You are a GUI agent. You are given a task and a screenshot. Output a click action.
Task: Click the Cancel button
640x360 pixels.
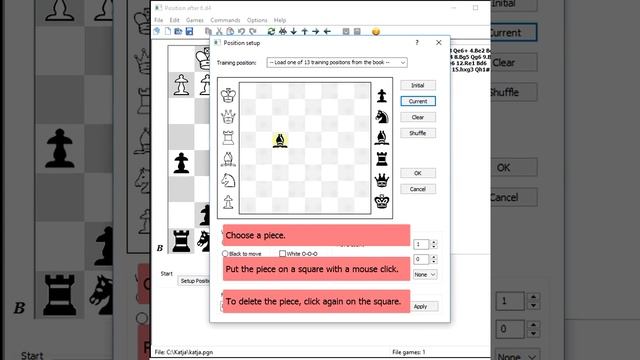[418, 189]
